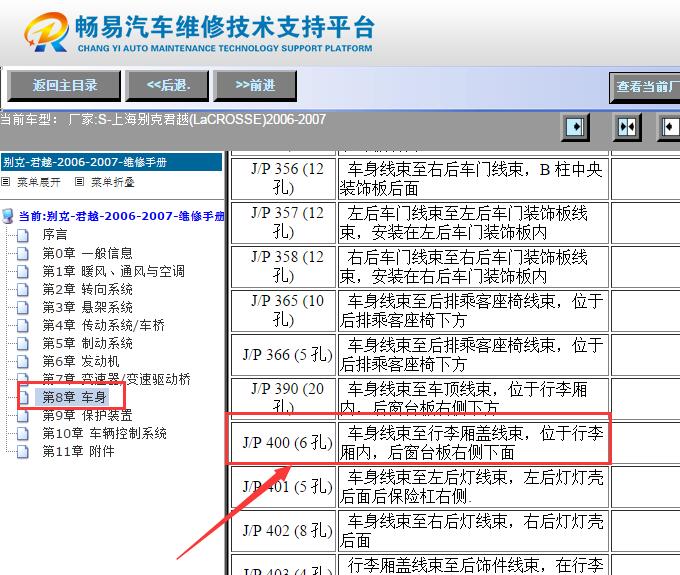
Task: Open 第0章 一般信息
Action: [87, 253]
